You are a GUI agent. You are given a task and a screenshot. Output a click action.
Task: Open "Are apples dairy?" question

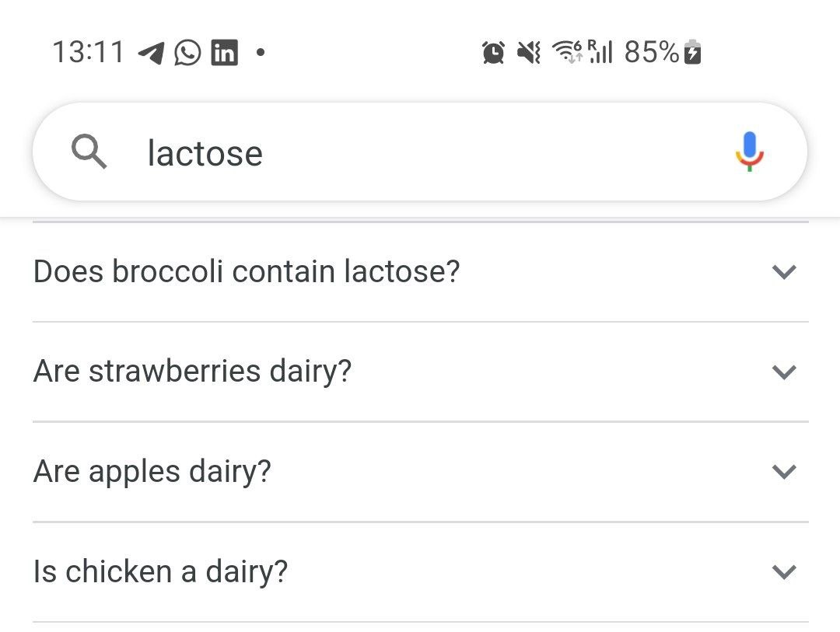[152, 471]
